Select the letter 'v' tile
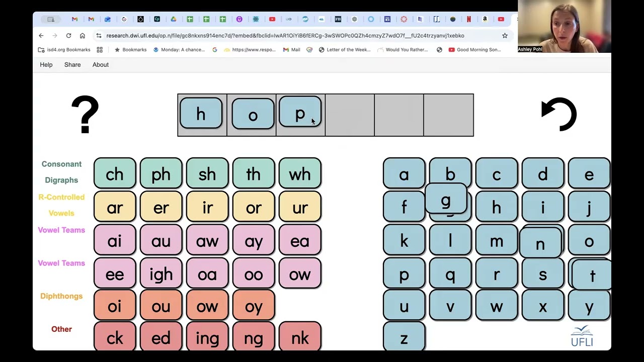Viewport: 644px width, 362px height. 450,306
